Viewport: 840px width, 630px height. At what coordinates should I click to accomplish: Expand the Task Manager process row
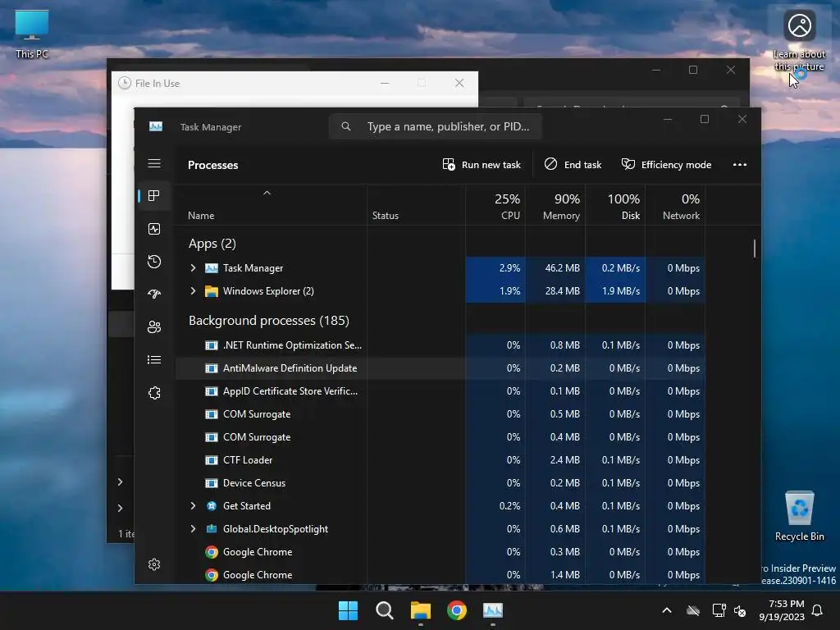coord(193,268)
